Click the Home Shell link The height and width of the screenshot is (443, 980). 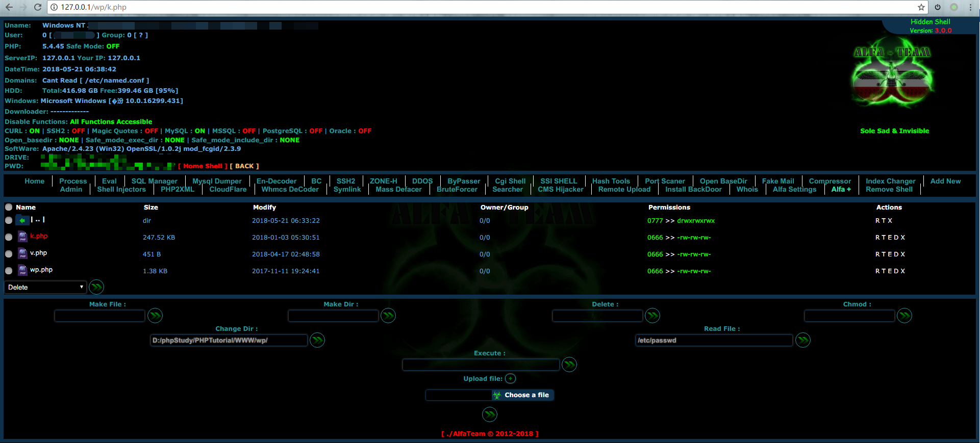(203, 166)
